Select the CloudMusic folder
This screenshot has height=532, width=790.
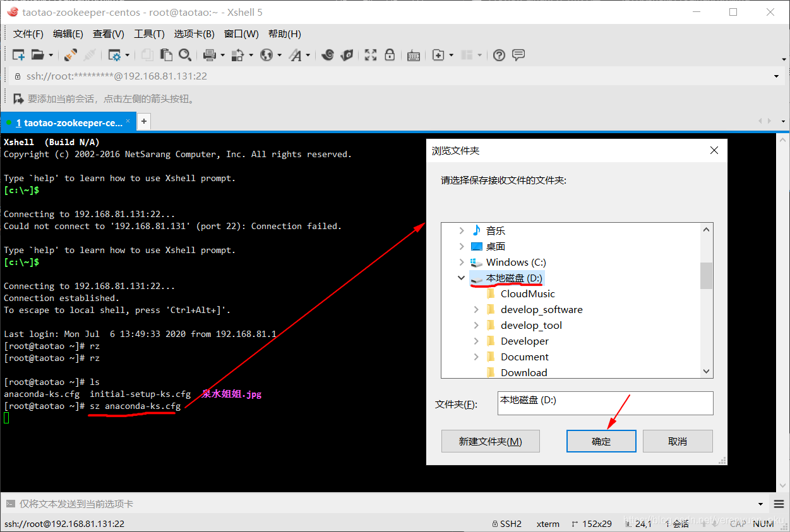527,293
